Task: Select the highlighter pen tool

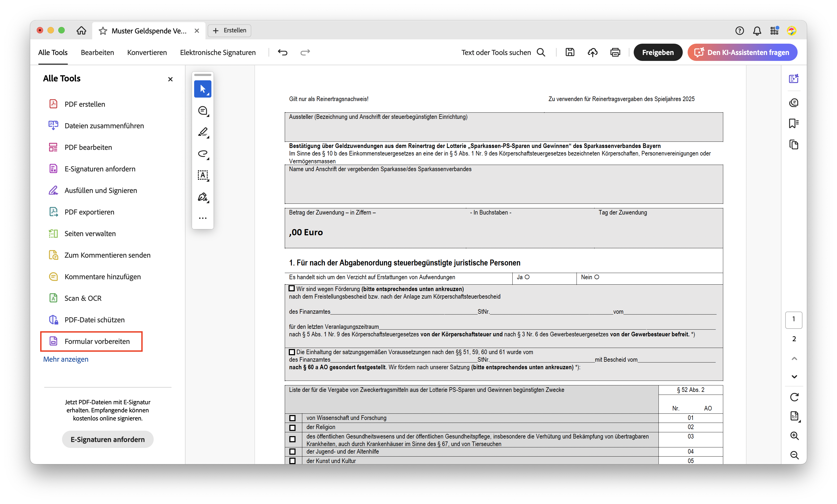Action: pyautogui.click(x=203, y=132)
